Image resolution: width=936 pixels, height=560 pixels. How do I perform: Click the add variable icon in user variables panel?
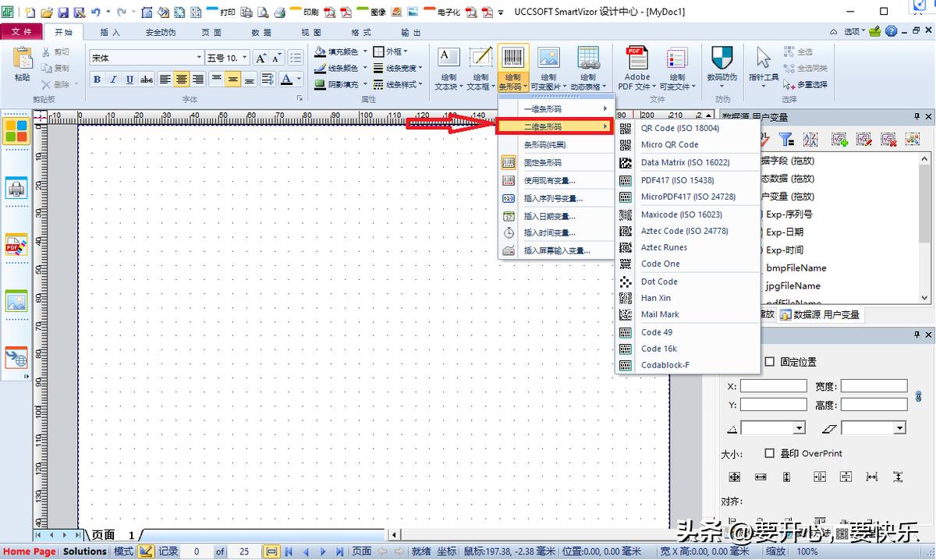point(839,139)
